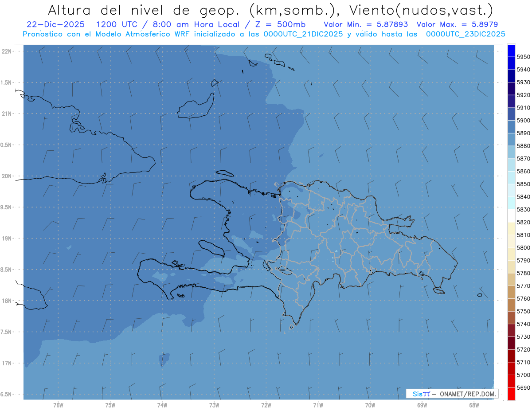Click the '5850' color bar value

pyautogui.click(x=523, y=184)
